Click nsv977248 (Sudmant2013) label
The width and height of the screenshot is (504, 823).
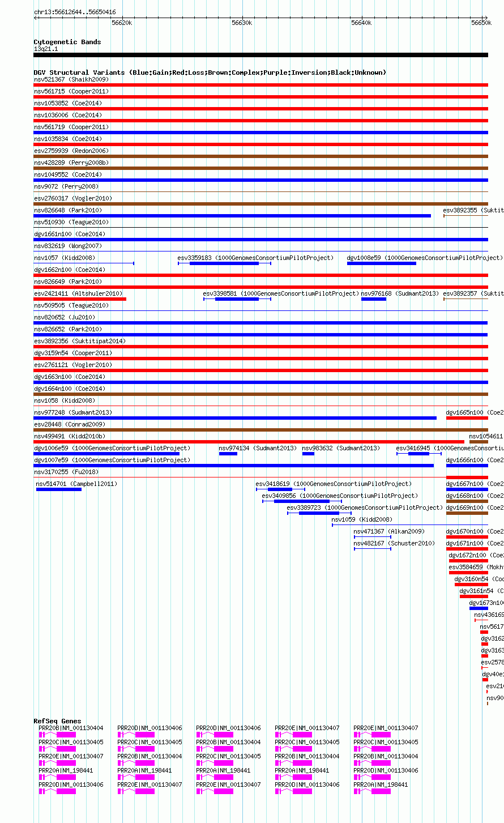[73, 412]
